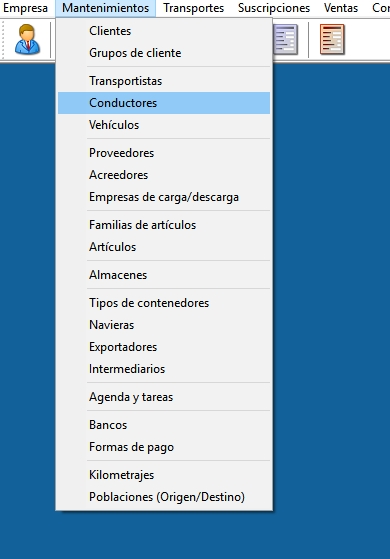The height and width of the screenshot is (559, 390).
Task: Open the Empresa menu
Action: coord(26,8)
